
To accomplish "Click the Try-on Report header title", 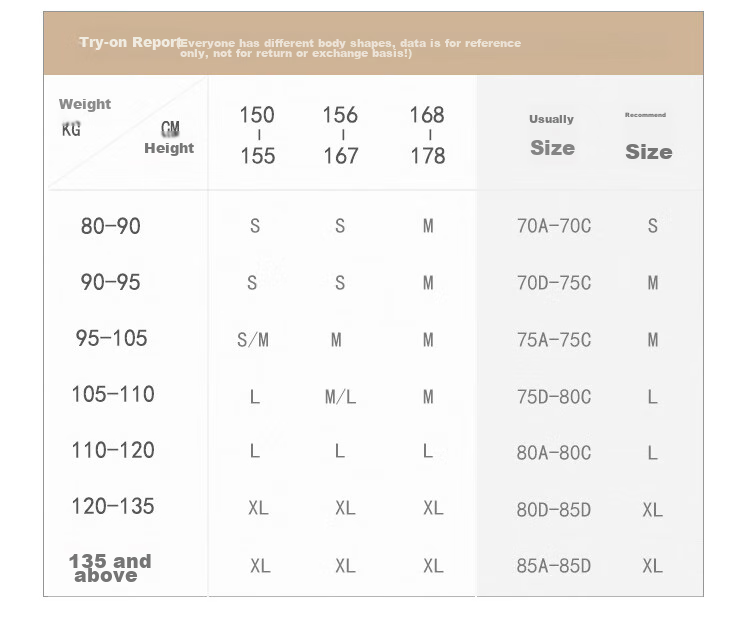I will click(x=131, y=42).
